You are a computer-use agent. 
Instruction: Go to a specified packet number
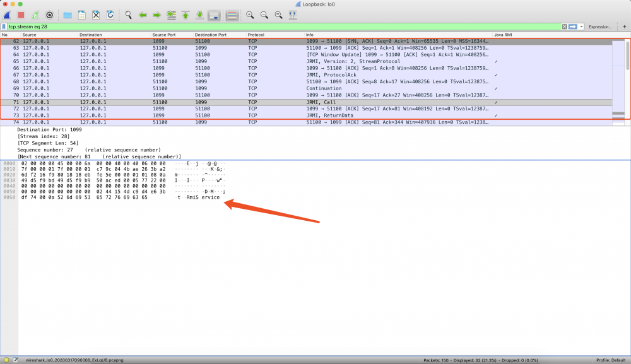pos(171,15)
